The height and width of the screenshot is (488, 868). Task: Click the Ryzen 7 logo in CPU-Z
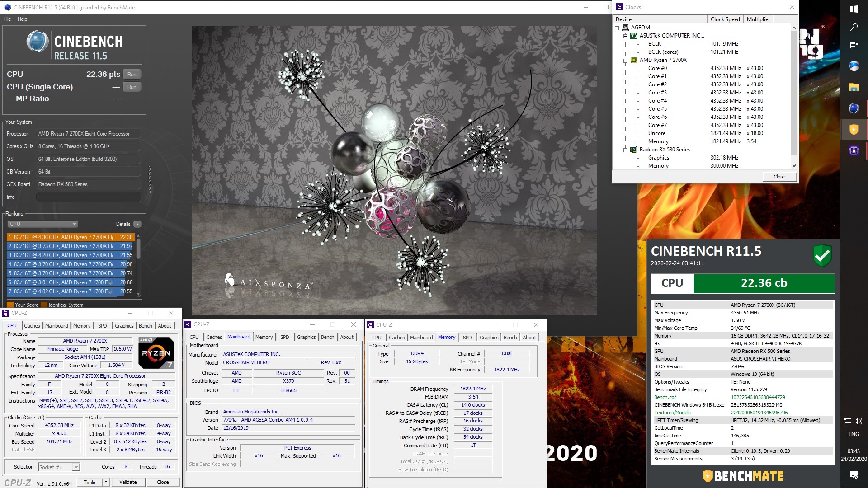[x=156, y=352]
